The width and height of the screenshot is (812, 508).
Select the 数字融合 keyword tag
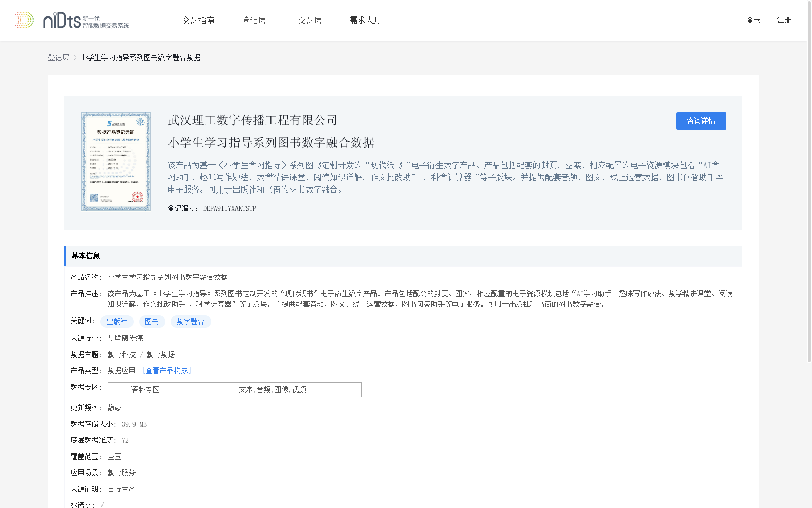[x=190, y=322]
